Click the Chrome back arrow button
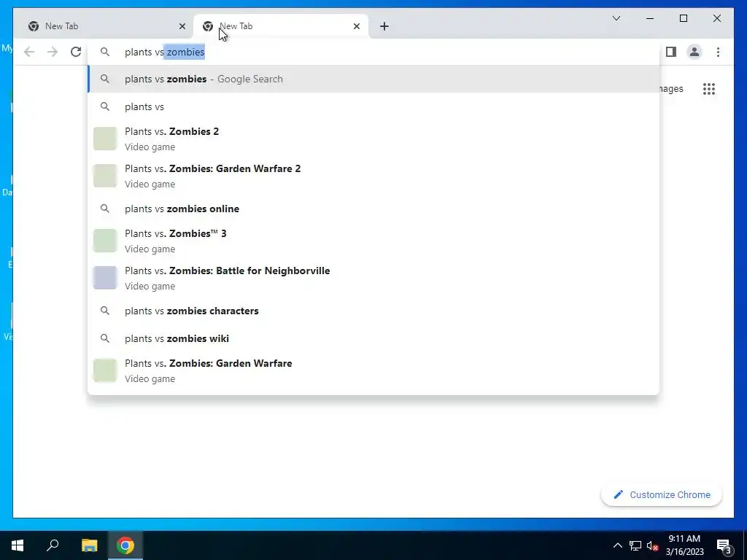 point(29,52)
